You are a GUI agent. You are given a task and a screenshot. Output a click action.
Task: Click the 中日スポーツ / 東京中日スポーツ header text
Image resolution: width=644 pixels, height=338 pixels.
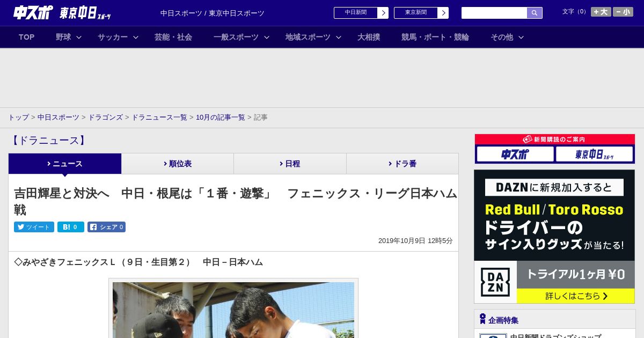pyautogui.click(x=213, y=13)
